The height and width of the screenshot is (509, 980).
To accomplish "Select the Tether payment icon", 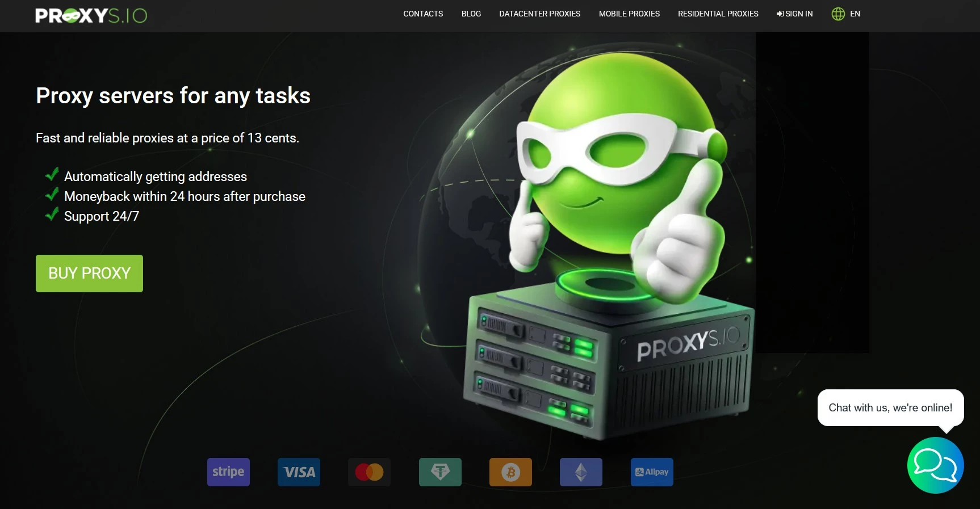I will [x=440, y=472].
